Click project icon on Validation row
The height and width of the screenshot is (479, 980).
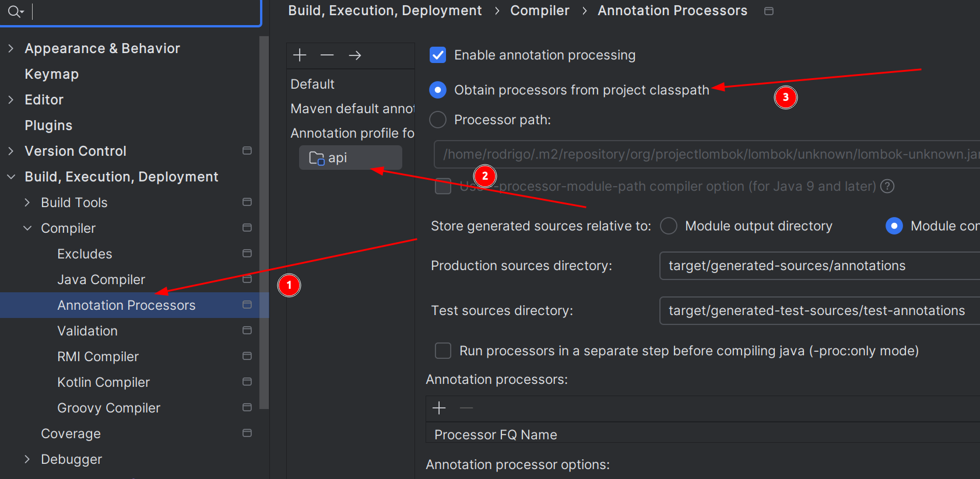pyautogui.click(x=247, y=330)
